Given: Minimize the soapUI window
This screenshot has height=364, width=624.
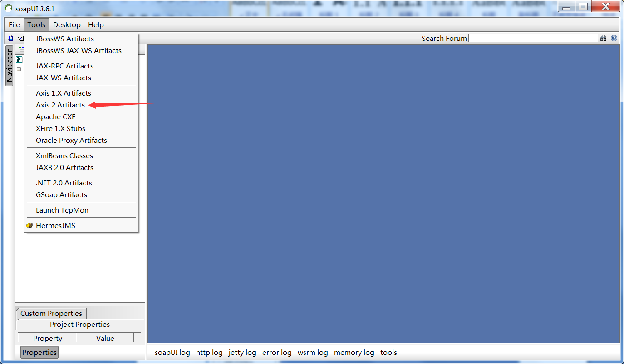Looking at the screenshot, I should click(x=566, y=6).
